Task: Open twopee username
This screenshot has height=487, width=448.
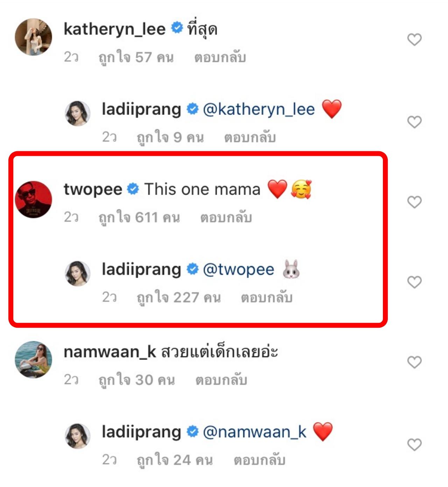Action: pos(93,189)
